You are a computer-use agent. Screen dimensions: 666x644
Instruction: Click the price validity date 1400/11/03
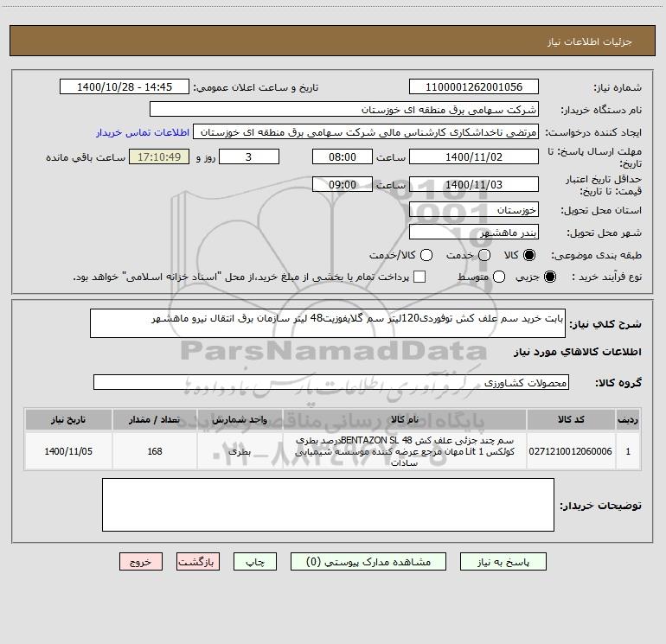[x=474, y=185]
